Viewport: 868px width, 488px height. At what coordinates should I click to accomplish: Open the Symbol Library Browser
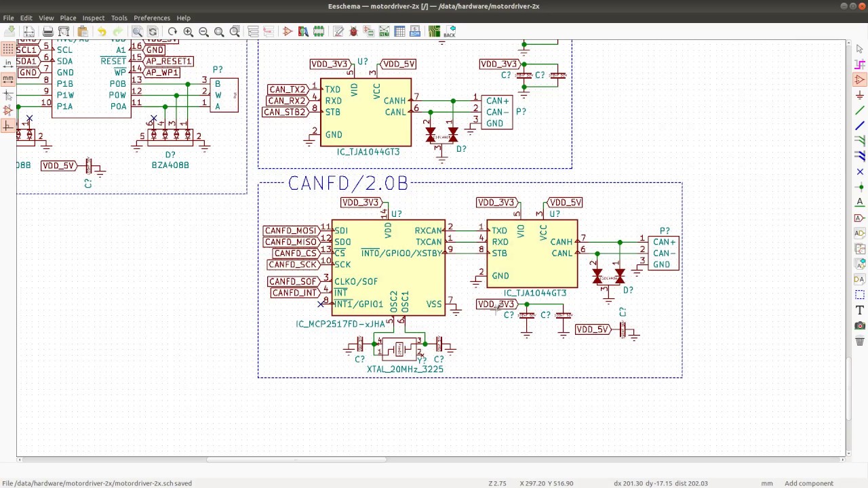point(303,31)
